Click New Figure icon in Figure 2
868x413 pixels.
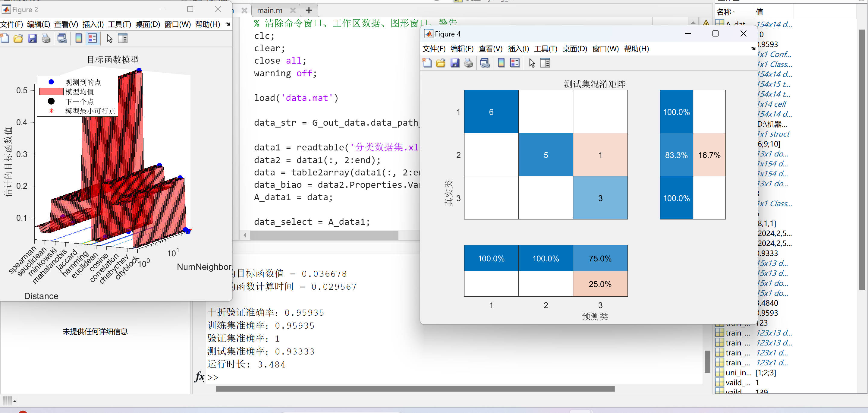[5, 38]
